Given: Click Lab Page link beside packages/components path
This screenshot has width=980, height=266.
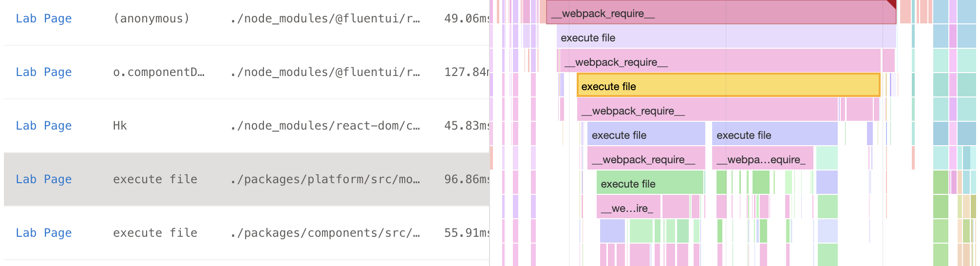Looking at the screenshot, I should 43,233.
